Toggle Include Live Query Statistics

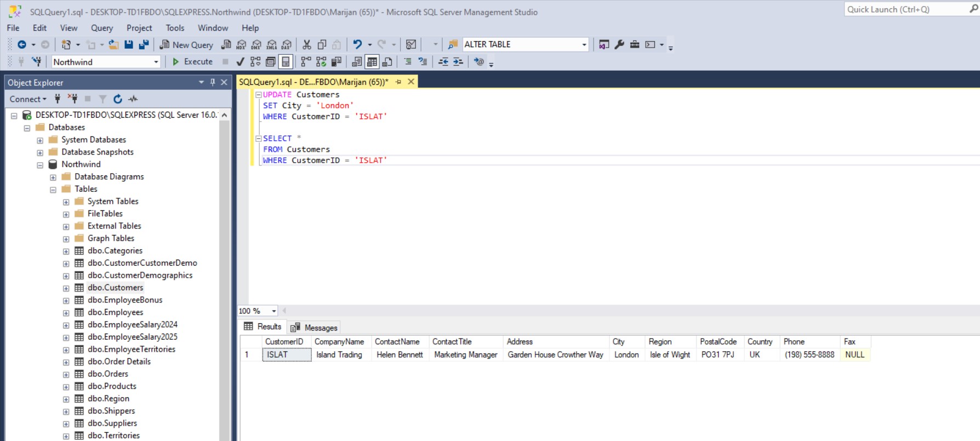(321, 62)
